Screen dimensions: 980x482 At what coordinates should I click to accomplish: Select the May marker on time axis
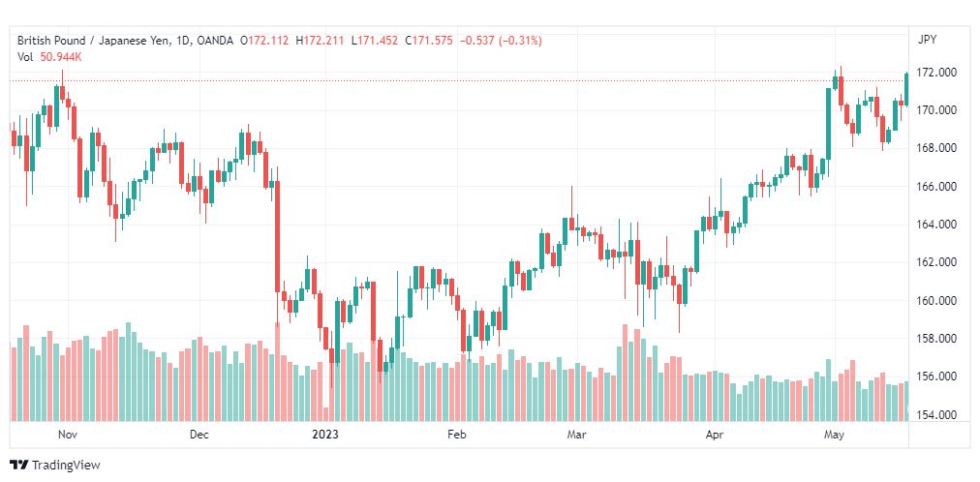(833, 435)
